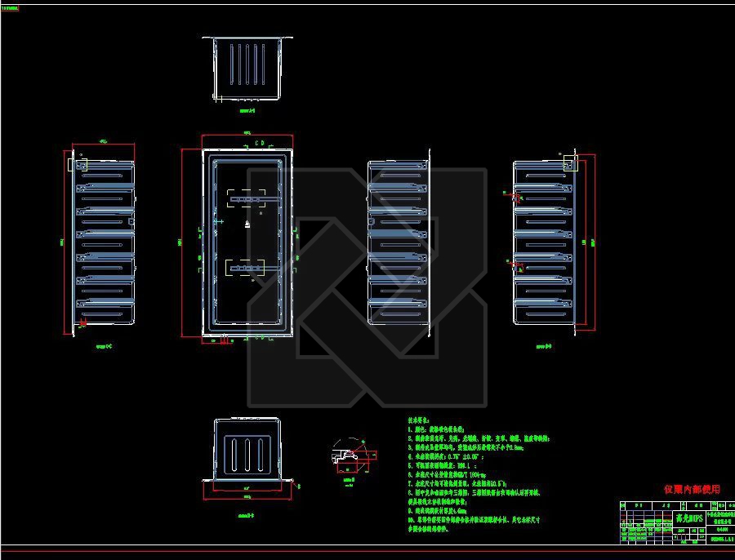Click the red height dimension left of the door
This screenshot has width=735, height=560.
[181, 242]
